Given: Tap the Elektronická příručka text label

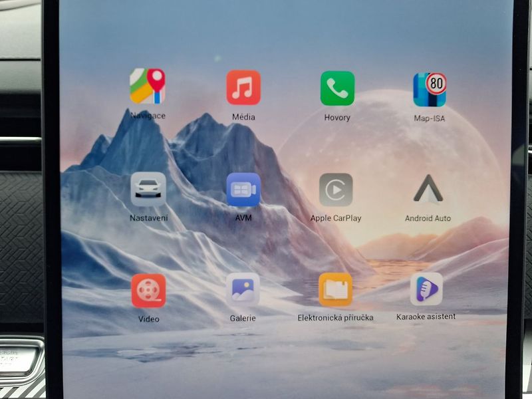Looking at the screenshot, I should (336, 318).
